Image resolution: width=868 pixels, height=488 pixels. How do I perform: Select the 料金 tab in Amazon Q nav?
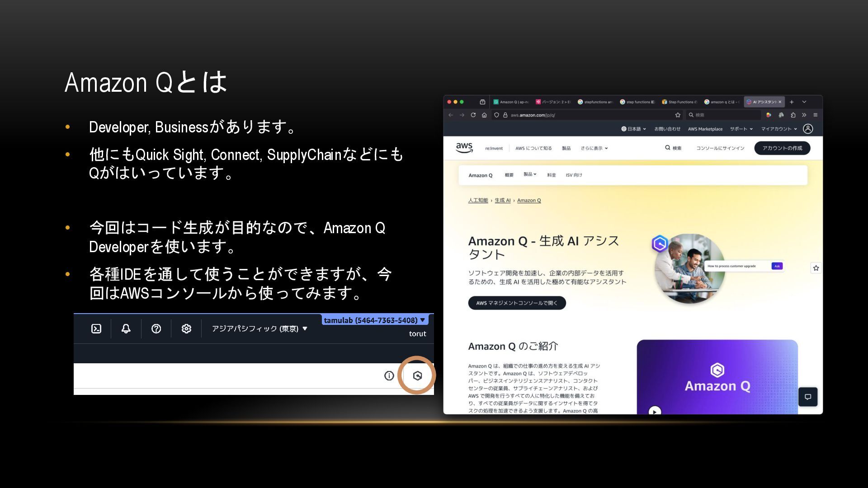pyautogui.click(x=551, y=175)
